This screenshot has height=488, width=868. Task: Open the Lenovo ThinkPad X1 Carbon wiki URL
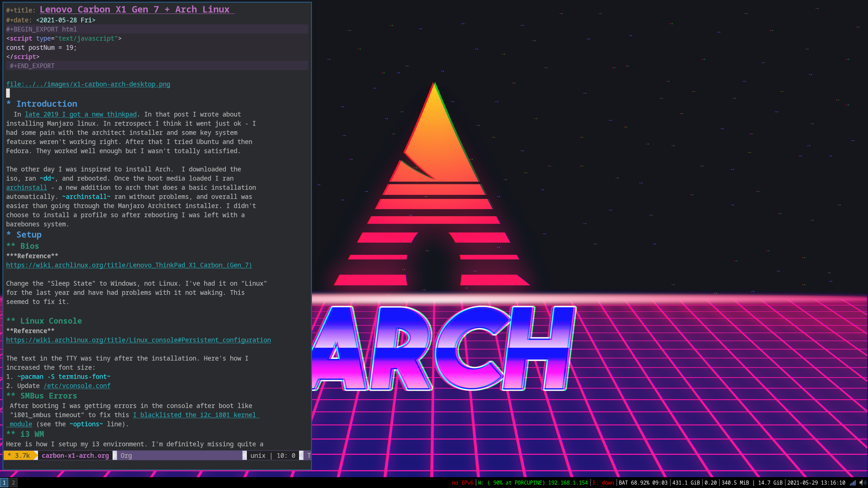tap(129, 265)
